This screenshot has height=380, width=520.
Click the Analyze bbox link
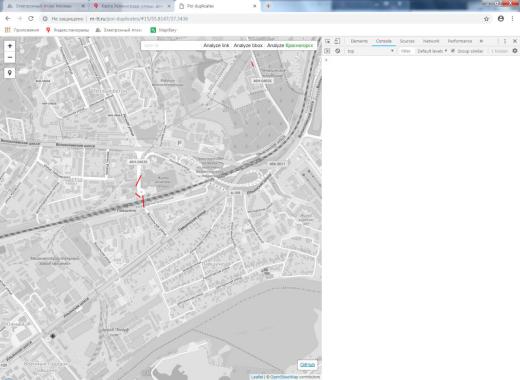click(x=248, y=45)
